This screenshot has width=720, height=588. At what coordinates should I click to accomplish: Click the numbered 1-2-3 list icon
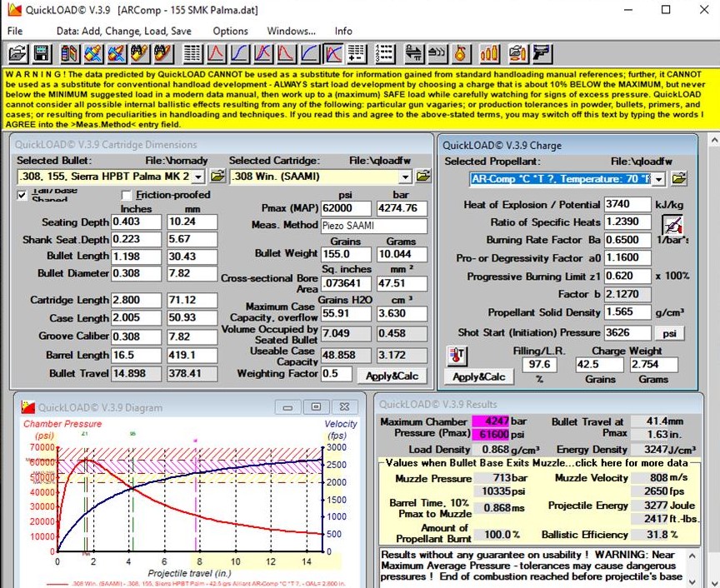[384, 53]
